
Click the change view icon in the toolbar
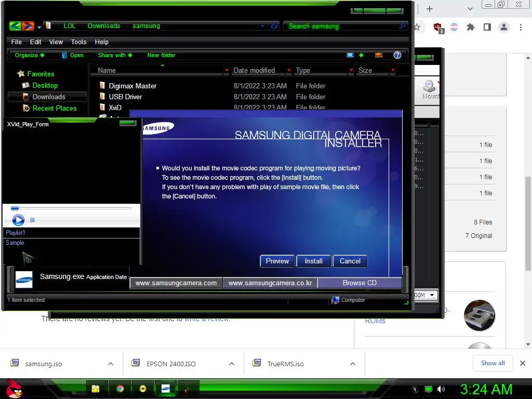pyautogui.click(x=350, y=55)
